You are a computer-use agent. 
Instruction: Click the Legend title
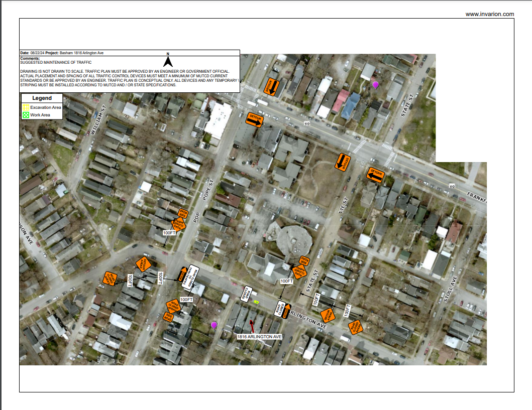click(42, 98)
